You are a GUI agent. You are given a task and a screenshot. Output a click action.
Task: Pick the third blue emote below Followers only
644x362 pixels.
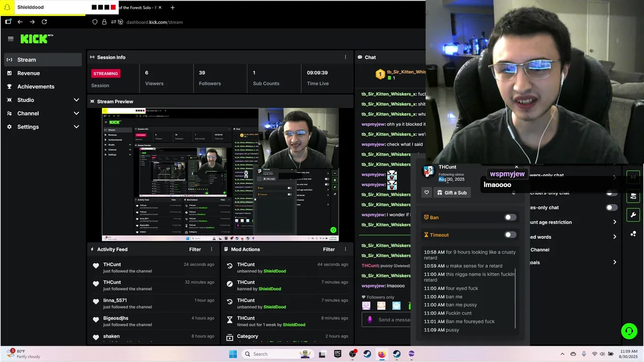click(396, 306)
